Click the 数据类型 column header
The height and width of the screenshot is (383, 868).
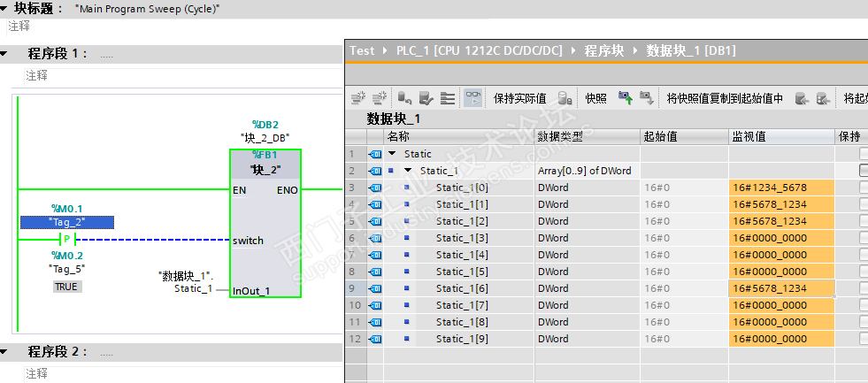[588, 137]
